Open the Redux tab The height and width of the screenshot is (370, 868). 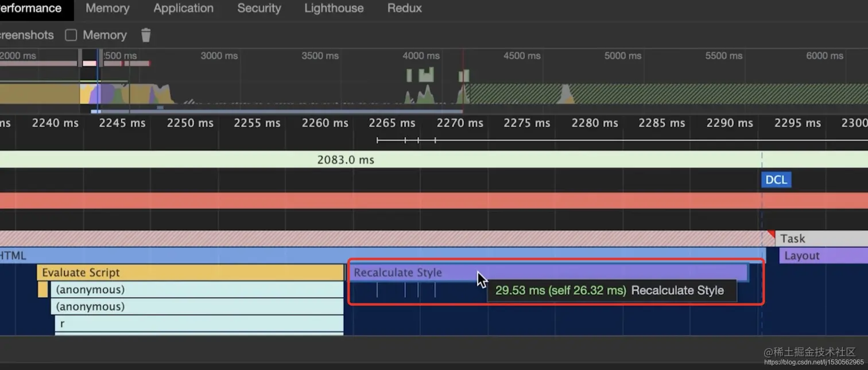coord(405,9)
